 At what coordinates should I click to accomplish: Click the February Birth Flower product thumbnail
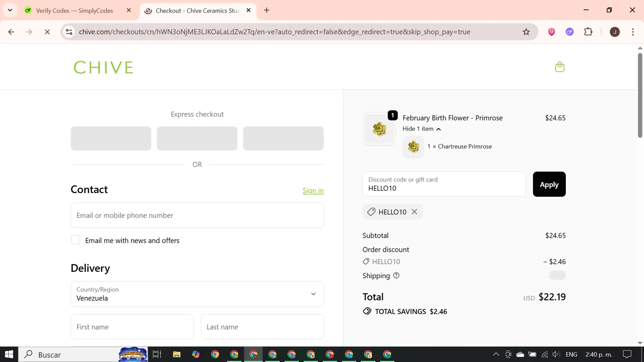(379, 129)
